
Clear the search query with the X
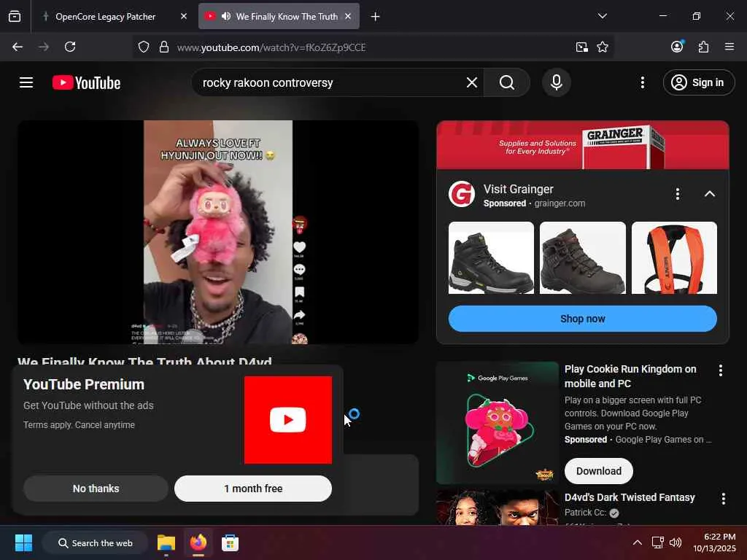pyautogui.click(x=472, y=82)
